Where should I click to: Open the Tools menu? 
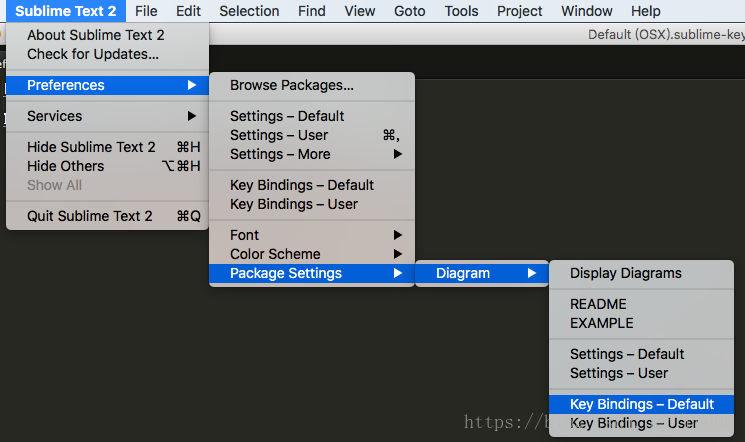tap(461, 11)
